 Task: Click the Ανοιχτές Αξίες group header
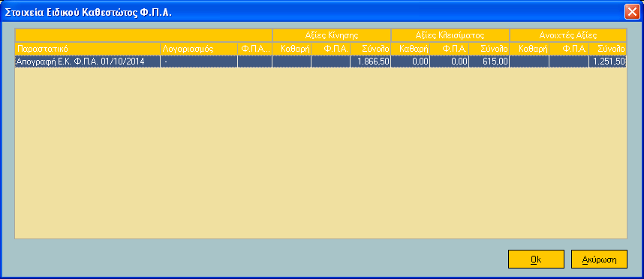click(x=568, y=35)
